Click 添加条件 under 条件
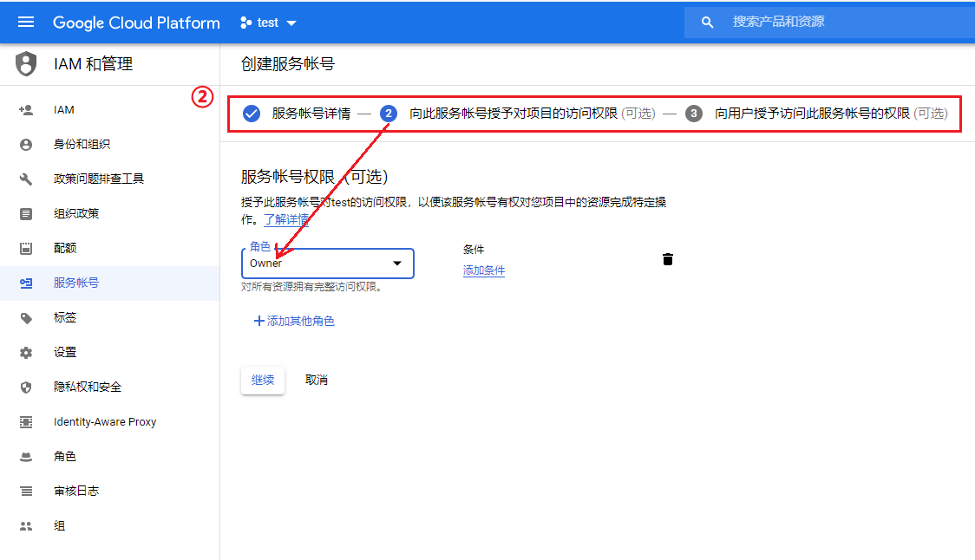 click(x=483, y=270)
